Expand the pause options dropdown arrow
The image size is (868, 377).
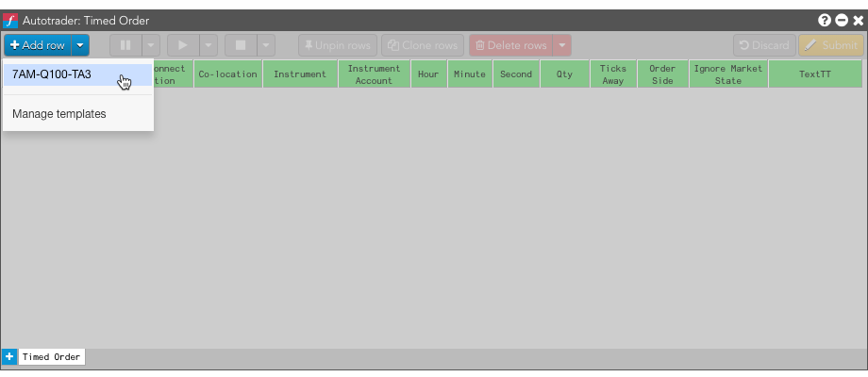click(151, 45)
